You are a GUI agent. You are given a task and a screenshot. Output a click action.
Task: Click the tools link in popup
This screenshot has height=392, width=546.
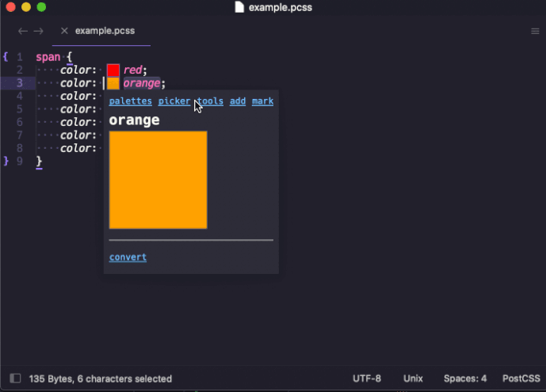210,101
